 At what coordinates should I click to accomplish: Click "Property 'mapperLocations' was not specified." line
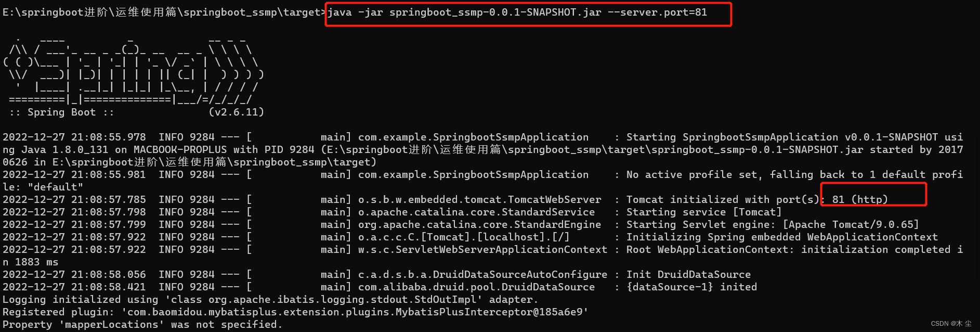click(142, 324)
